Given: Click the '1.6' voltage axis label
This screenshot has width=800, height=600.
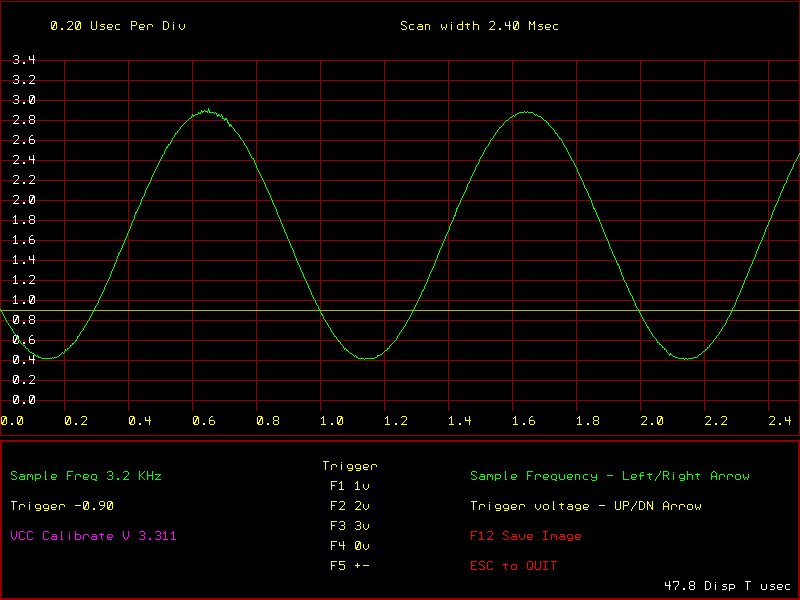Looking at the screenshot, I should point(24,240).
